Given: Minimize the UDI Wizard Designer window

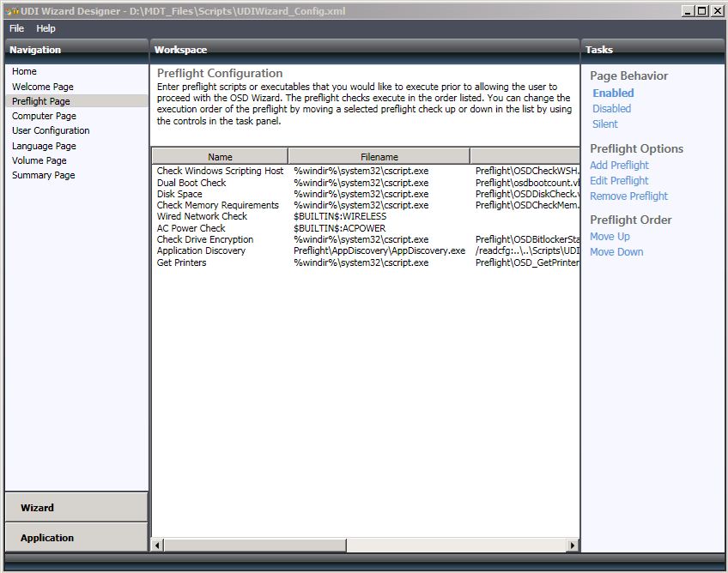Looking at the screenshot, I should (x=688, y=11).
